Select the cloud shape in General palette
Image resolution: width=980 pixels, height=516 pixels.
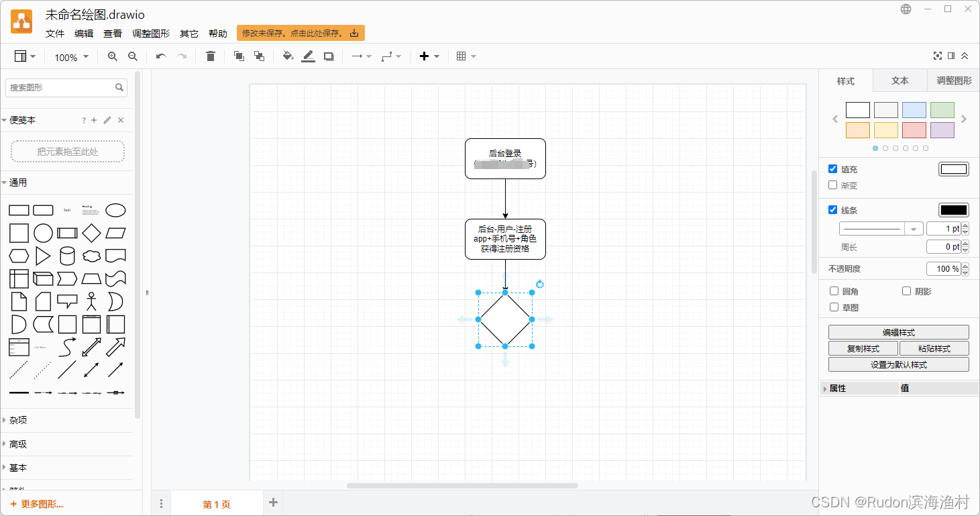pyautogui.click(x=91, y=256)
